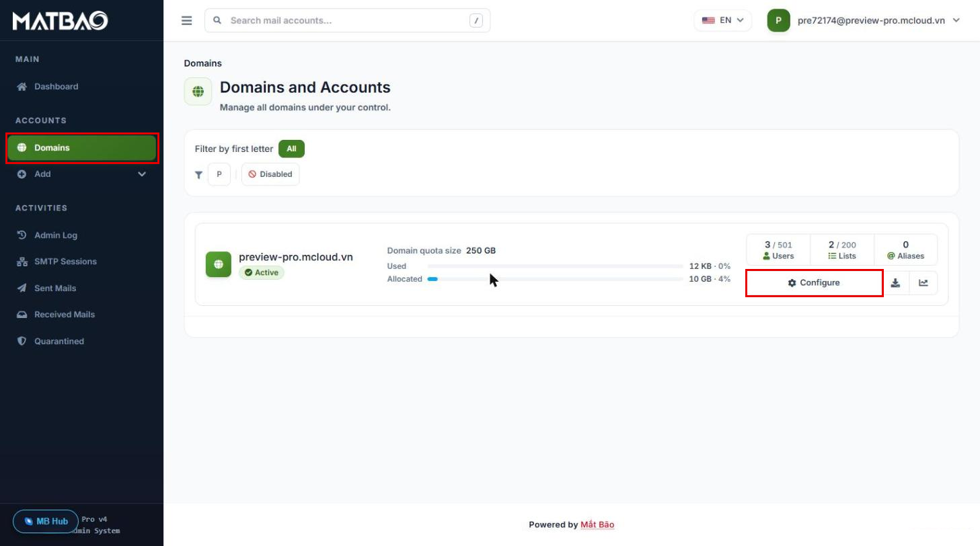
Task: Toggle the Disabled domains filter
Action: (270, 174)
